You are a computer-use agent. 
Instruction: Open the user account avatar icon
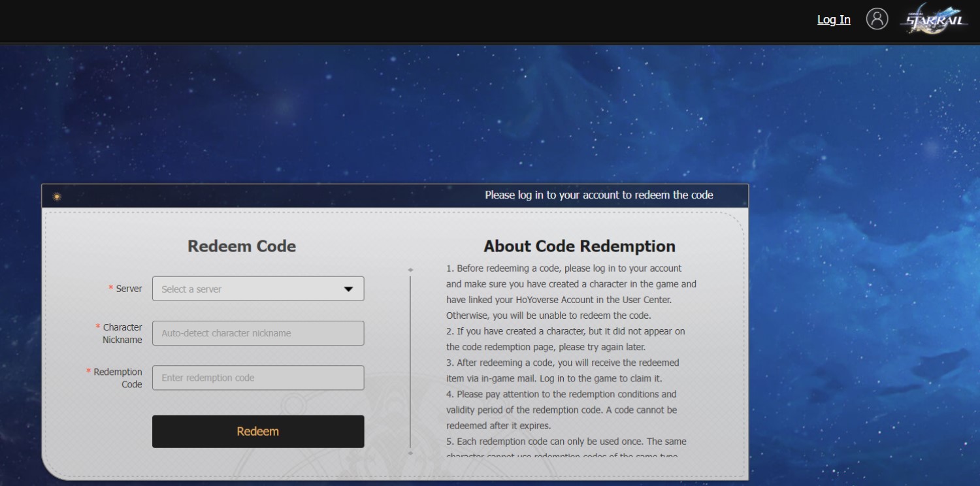tap(877, 19)
